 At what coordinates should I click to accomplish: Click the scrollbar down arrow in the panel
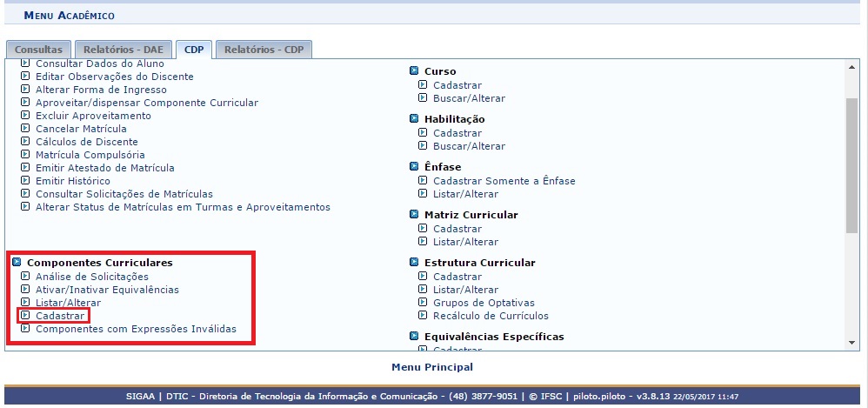pos(851,344)
